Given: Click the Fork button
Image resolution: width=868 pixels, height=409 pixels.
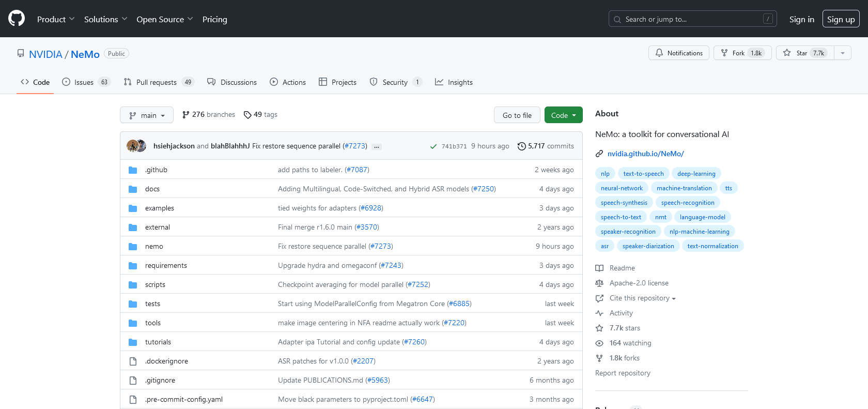Looking at the screenshot, I should [742, 53].
